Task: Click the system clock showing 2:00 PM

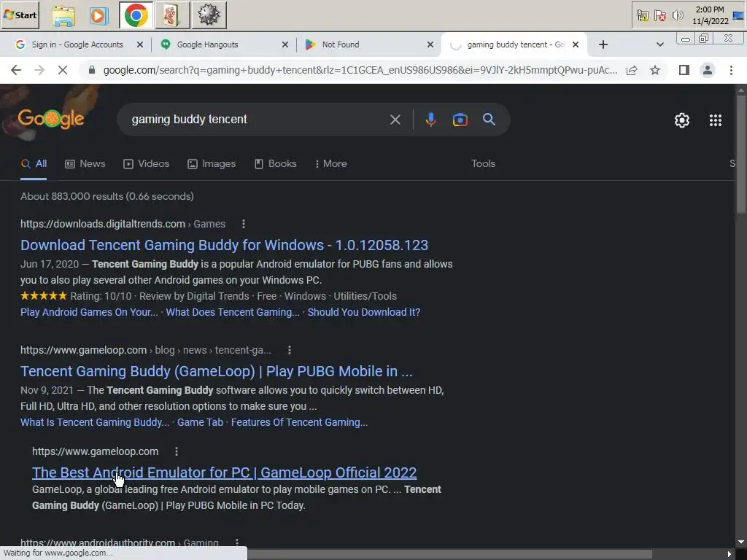Action: (x=710, y=16)
